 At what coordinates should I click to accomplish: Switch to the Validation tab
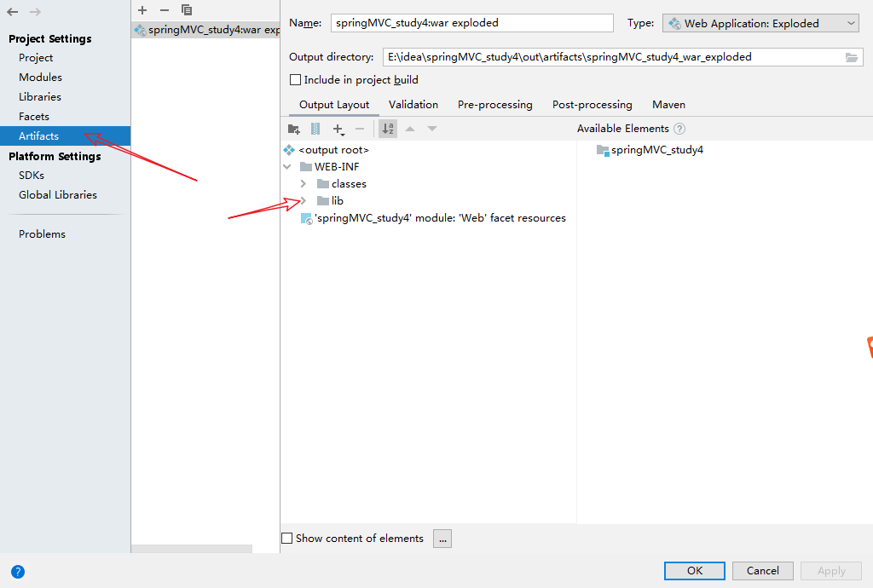click(x=413, y=104)
